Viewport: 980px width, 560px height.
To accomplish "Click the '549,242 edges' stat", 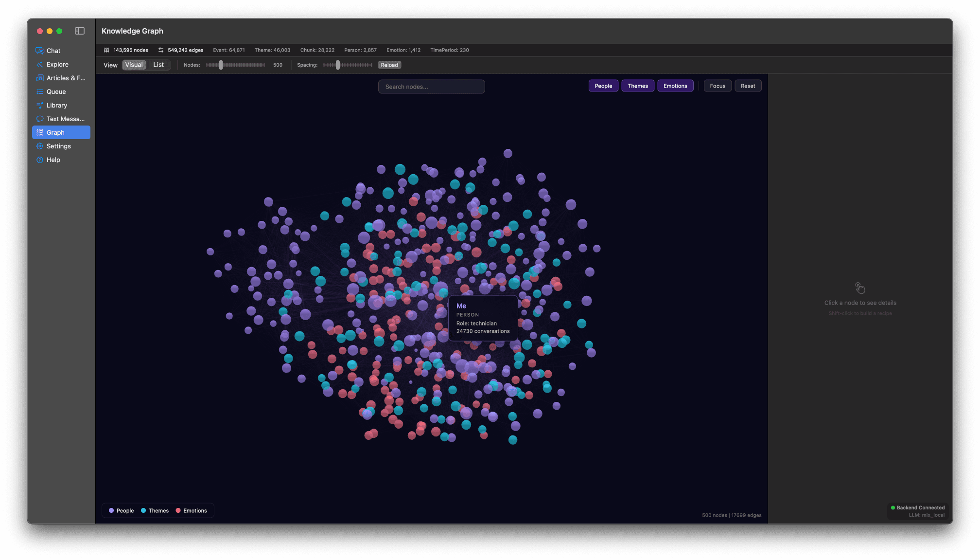I will pos(186,50).
